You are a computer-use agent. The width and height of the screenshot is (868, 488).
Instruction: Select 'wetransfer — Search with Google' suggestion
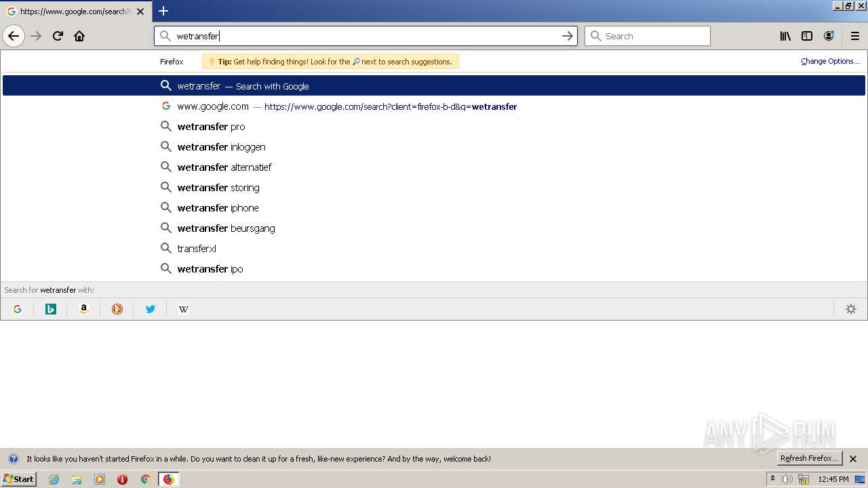pyautogui.click(x=434, y=86)
